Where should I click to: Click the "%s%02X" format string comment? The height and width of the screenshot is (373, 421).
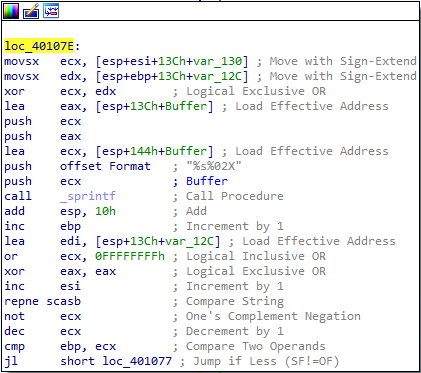pos(214,166)
